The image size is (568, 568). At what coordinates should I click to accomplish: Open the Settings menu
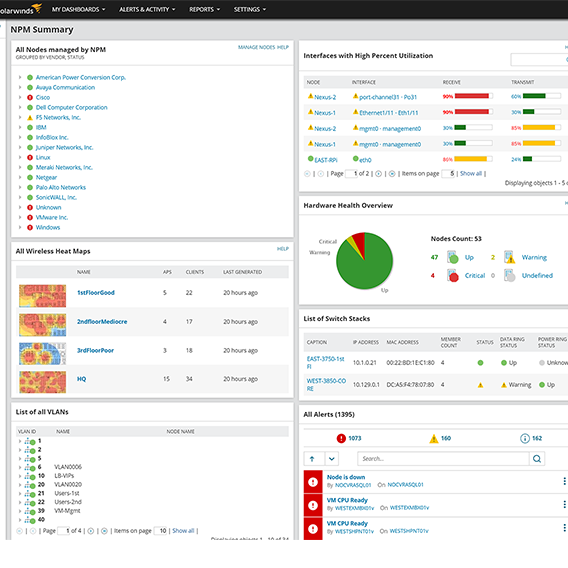[x=250, y=9]
